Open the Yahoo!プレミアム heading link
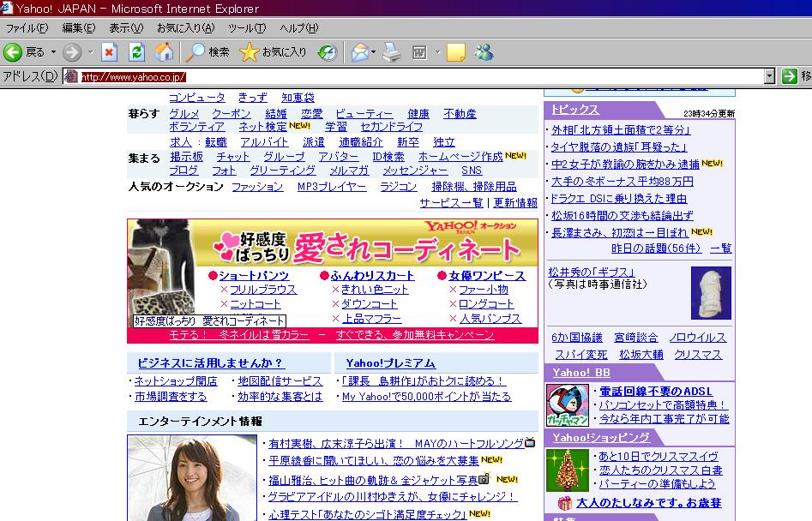The height and width of the screenshot is (521, 812). click(391, 363)
